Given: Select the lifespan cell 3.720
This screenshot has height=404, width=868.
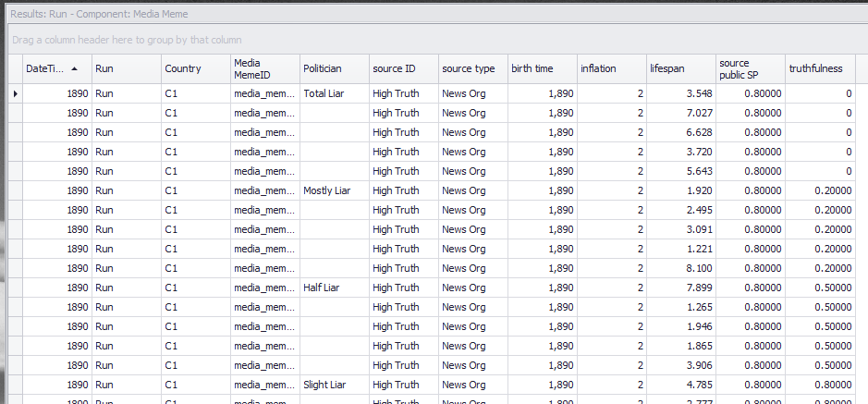Looking at the screenshot, I should tap(680, 152).
